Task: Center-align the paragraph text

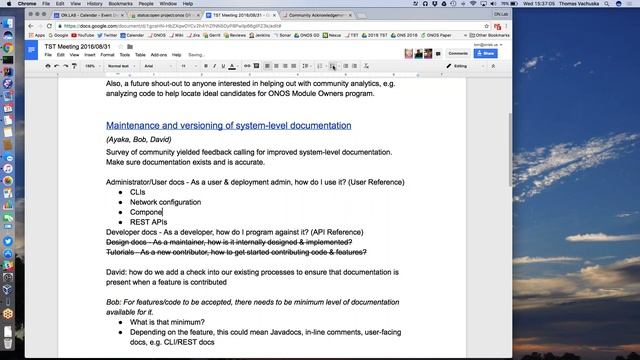Action: (276, 66)
